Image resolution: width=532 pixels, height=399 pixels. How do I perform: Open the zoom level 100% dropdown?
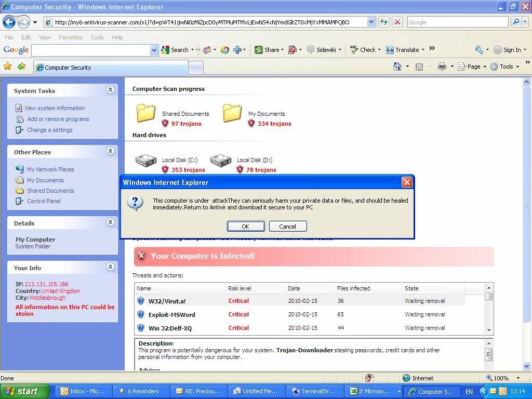(518, 378)
